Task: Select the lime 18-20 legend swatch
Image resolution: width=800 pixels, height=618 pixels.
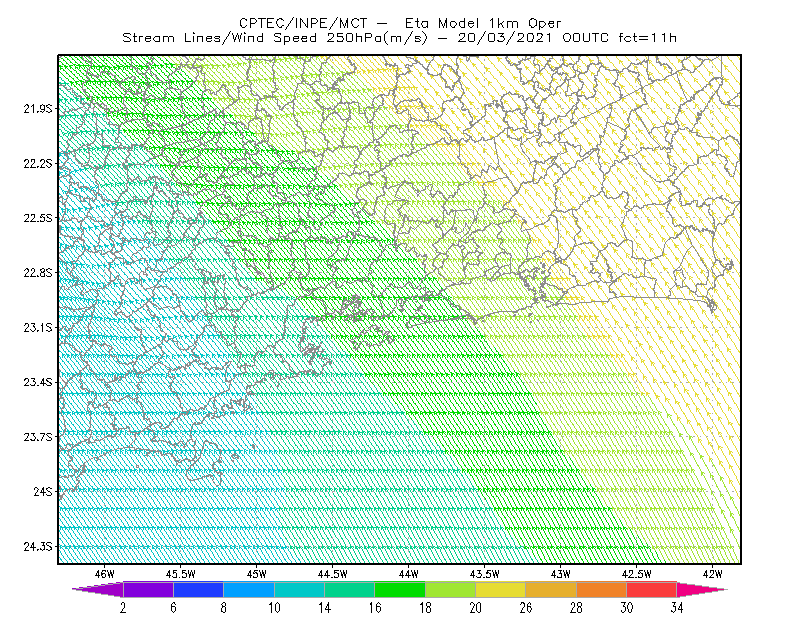Action: coord(450,589)
